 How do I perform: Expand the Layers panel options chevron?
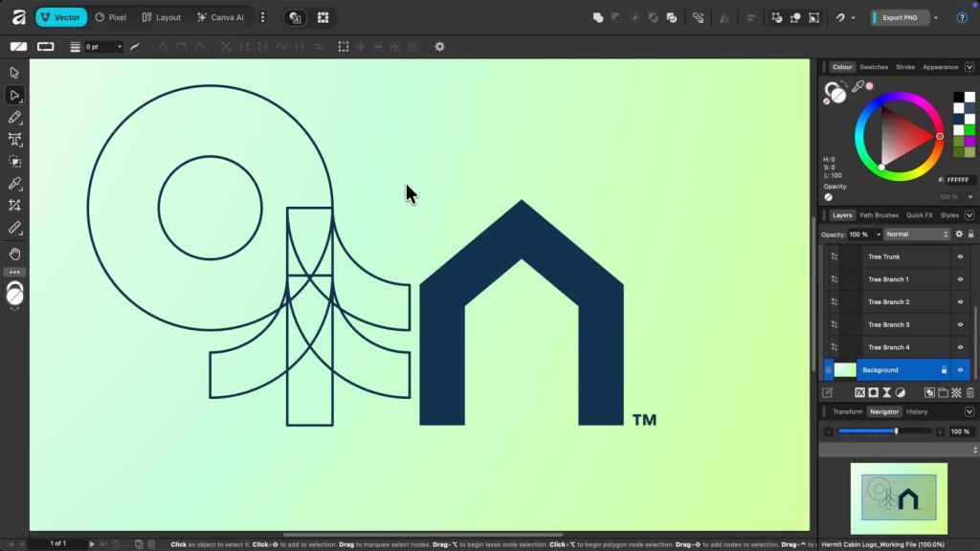pyautogui.click(x=969, y=214)
